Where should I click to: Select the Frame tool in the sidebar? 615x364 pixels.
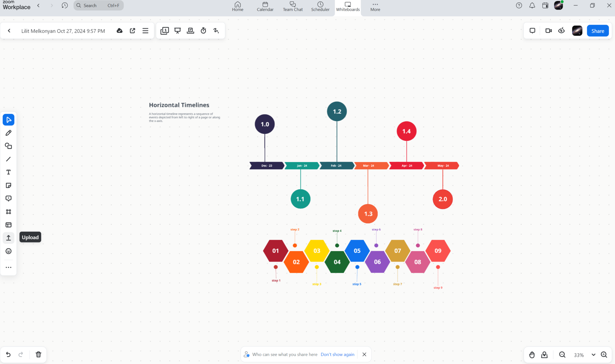pyautogui.click(x=8, y=212)
